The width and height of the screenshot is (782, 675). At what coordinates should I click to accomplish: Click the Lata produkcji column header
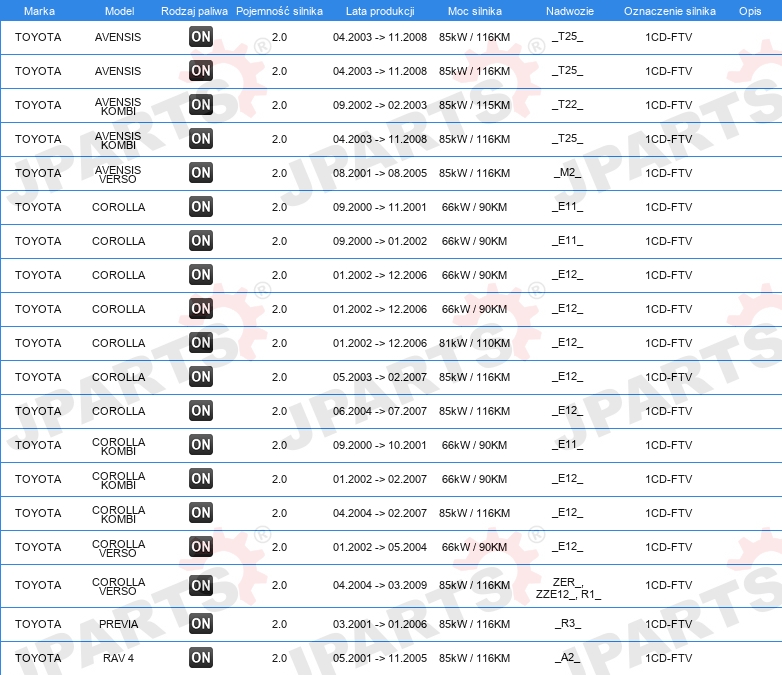[380, 11]
